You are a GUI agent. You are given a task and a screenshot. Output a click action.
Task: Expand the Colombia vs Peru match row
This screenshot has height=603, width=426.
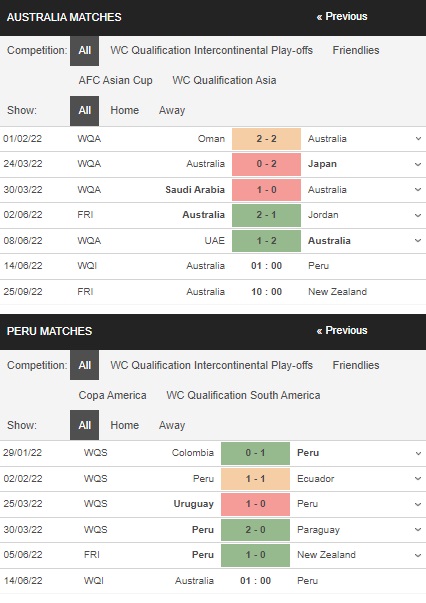tap(418, 453)
